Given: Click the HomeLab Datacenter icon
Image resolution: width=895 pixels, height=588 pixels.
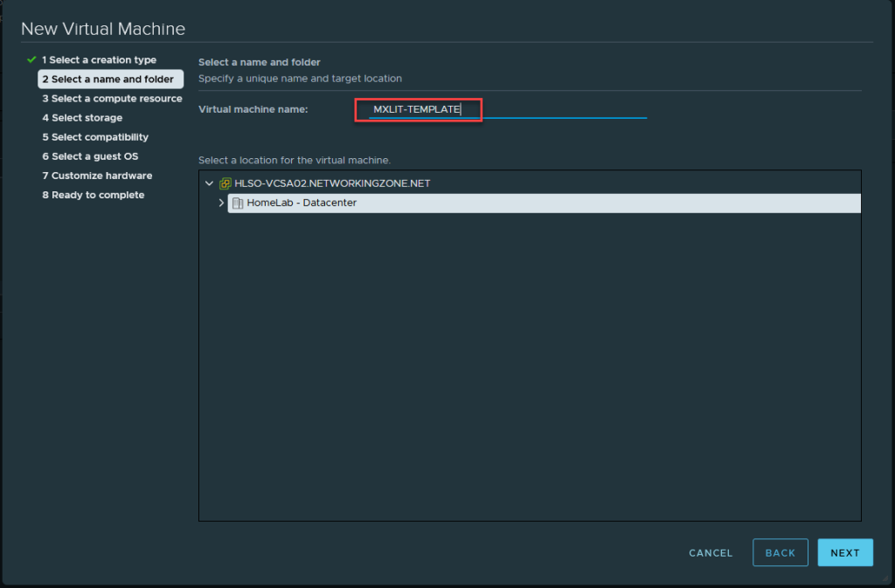Looking at the screenshot, I should tap(238, 203).
